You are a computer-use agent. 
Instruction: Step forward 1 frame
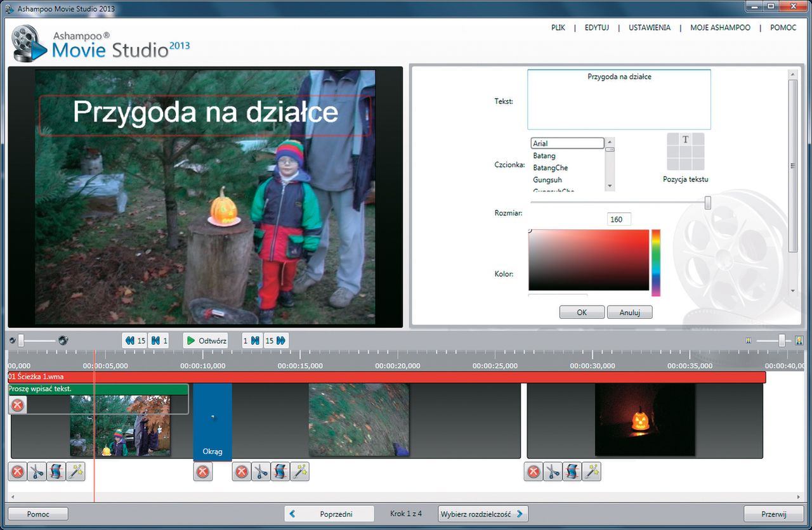(252, 340)
